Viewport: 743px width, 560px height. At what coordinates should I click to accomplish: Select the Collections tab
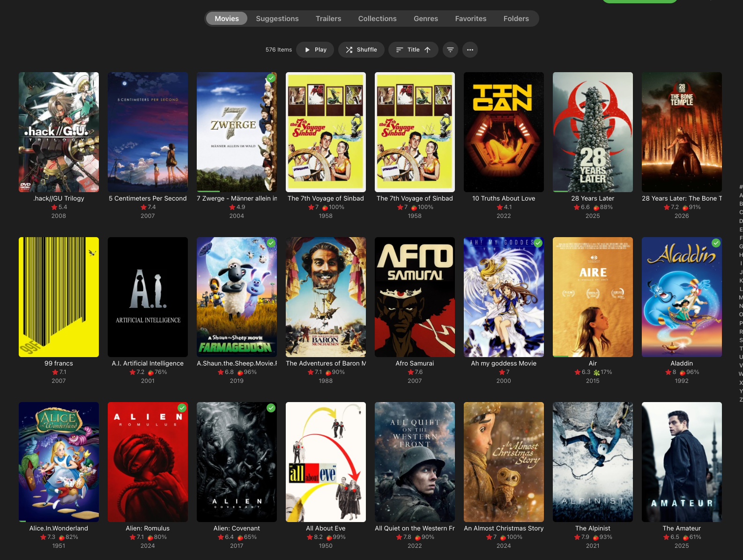coord(378,19)
